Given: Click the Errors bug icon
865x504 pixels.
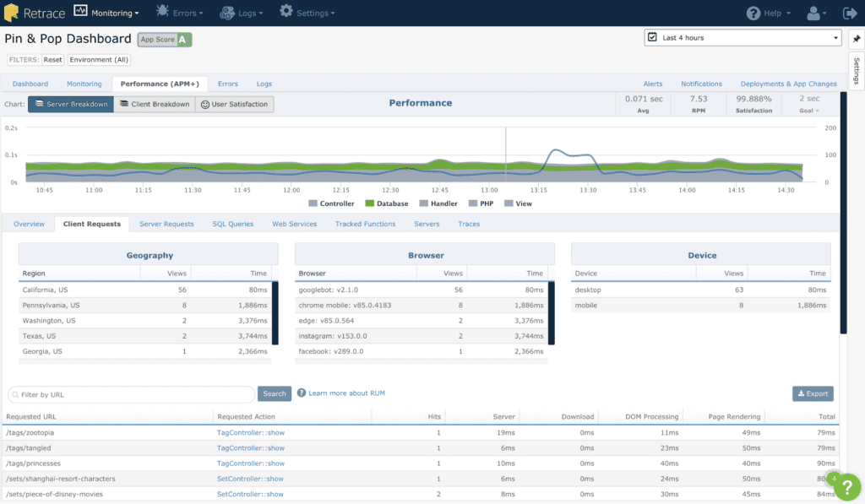Looking at the screenshot, I should coord(162,11).
